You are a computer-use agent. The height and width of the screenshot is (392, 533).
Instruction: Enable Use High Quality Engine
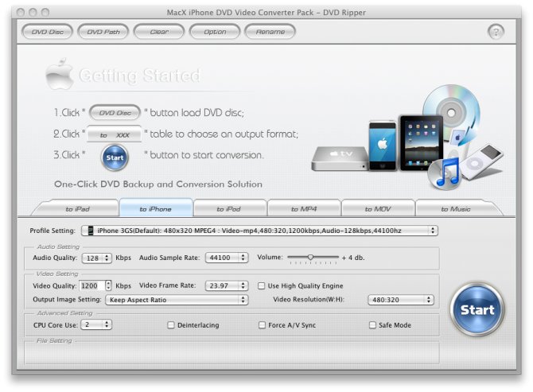coord(262,285)
